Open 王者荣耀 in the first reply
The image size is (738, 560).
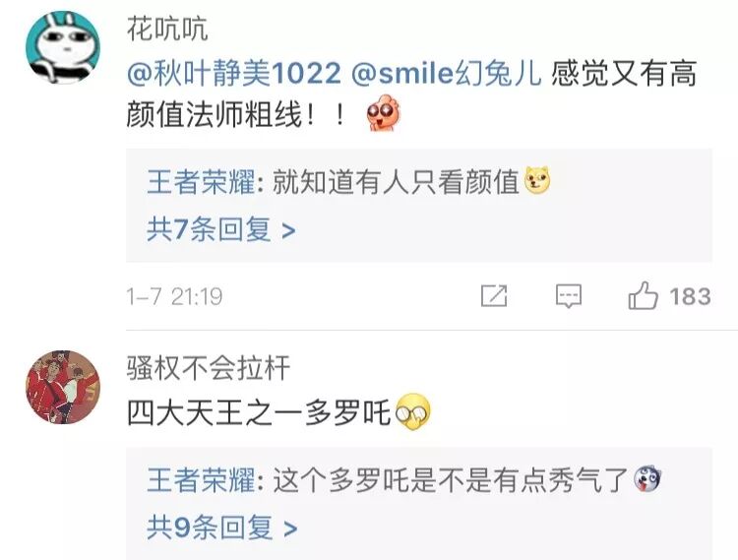click(x=201, y=182)
